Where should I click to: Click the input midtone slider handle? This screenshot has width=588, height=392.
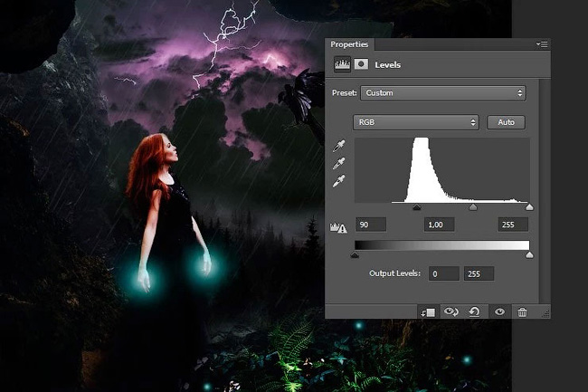pyautogui.click(x=473, y=207)
